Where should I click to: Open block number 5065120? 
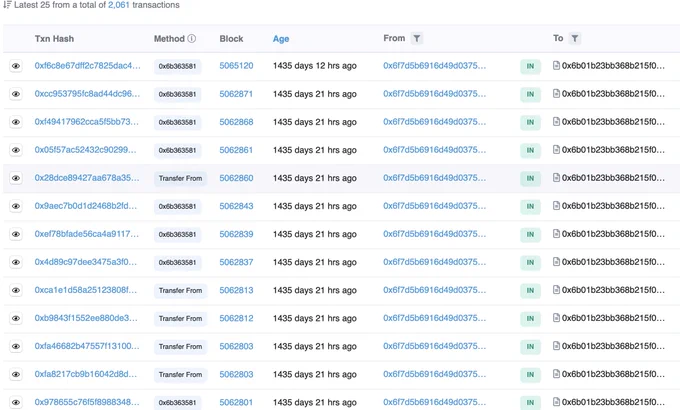click(236, 66)
